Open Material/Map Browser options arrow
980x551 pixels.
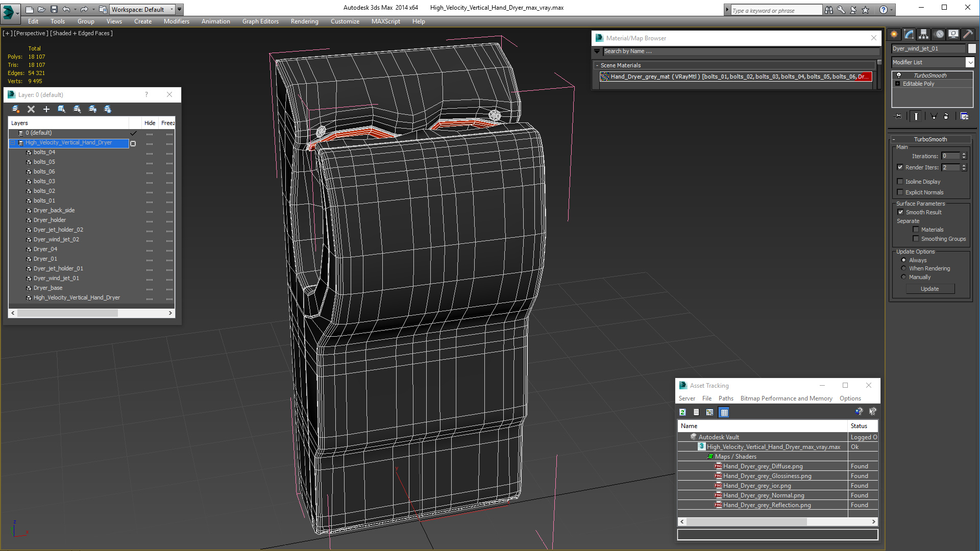(597, 51)
